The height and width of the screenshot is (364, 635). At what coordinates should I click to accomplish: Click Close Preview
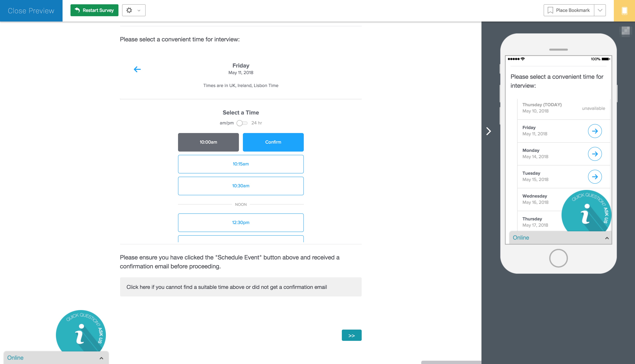click(31, 10)
